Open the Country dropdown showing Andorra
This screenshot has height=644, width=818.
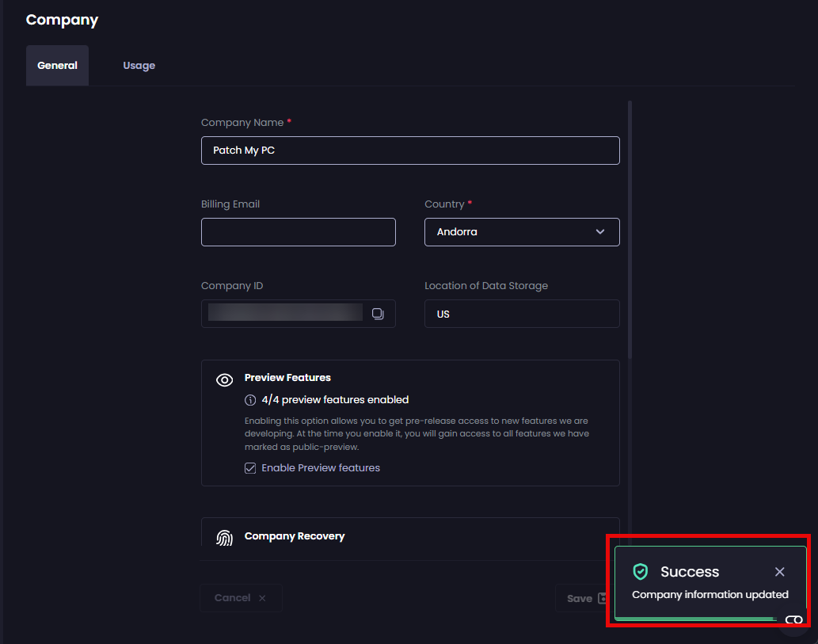point(522,232)
